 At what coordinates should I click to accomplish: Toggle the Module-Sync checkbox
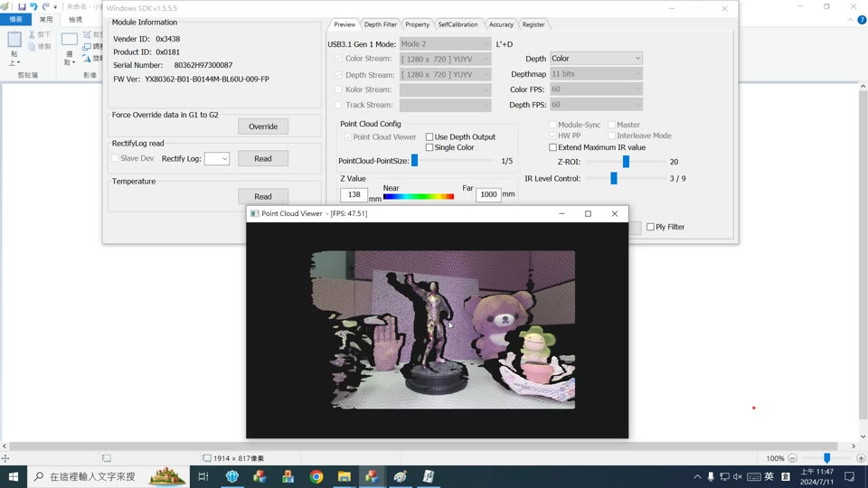tap(552, 125)
